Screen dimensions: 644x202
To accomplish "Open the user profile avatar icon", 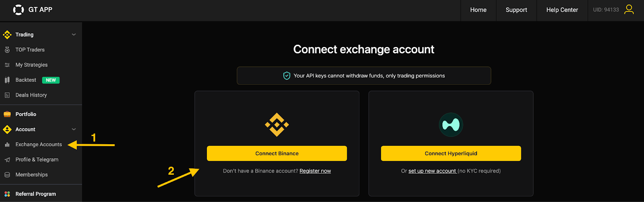I will 629,10.
